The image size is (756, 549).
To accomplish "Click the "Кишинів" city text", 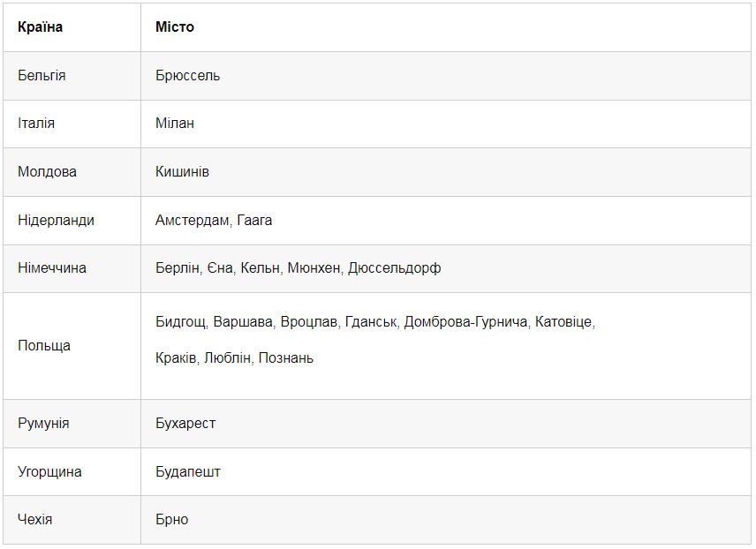I will click(x=182, y=172).
